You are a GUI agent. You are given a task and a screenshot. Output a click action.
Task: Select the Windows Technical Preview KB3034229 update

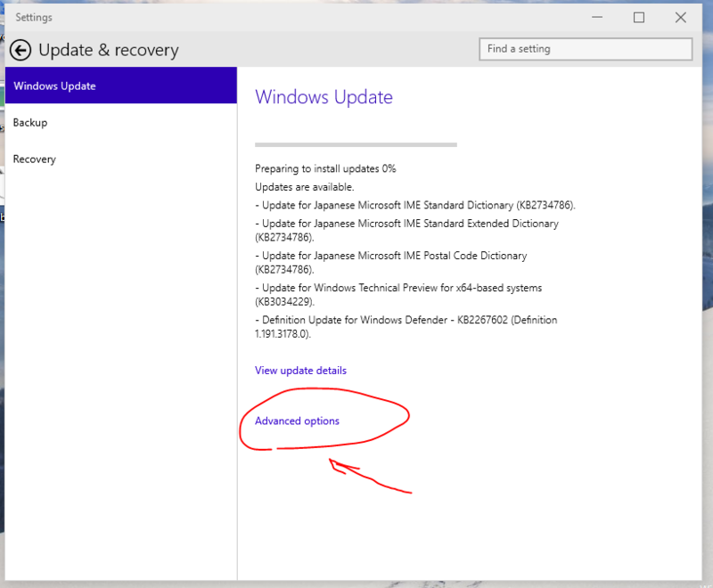398,295
